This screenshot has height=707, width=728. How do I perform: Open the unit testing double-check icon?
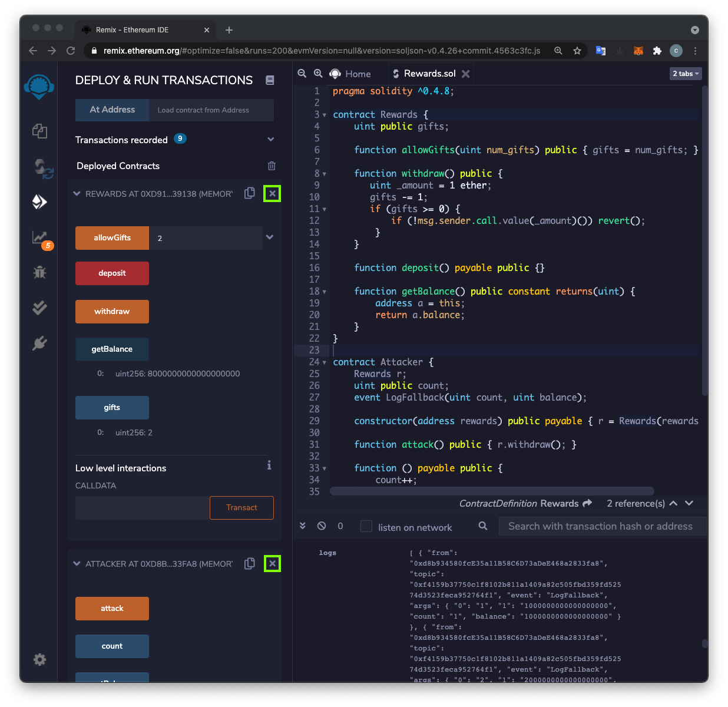[39, 308]
